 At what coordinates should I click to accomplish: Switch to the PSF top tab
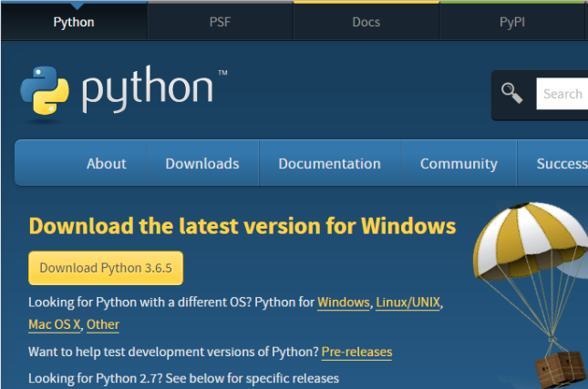220,22
